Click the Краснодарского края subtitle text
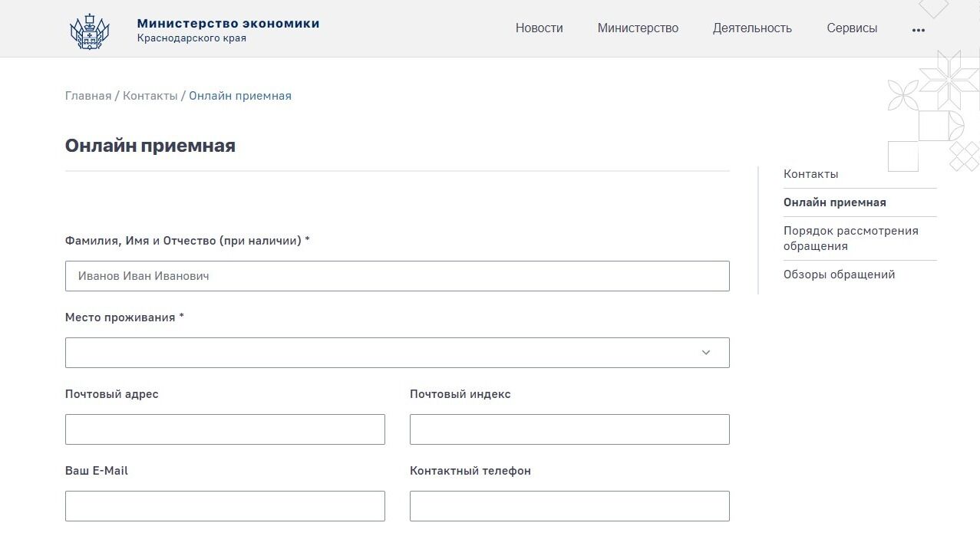The image size is (980, 536). 192,38
